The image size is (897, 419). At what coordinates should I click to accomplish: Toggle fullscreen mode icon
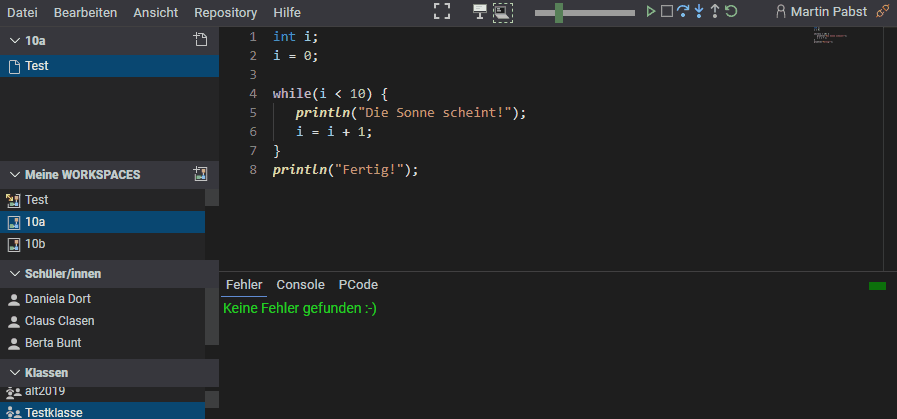coord(442,12)
